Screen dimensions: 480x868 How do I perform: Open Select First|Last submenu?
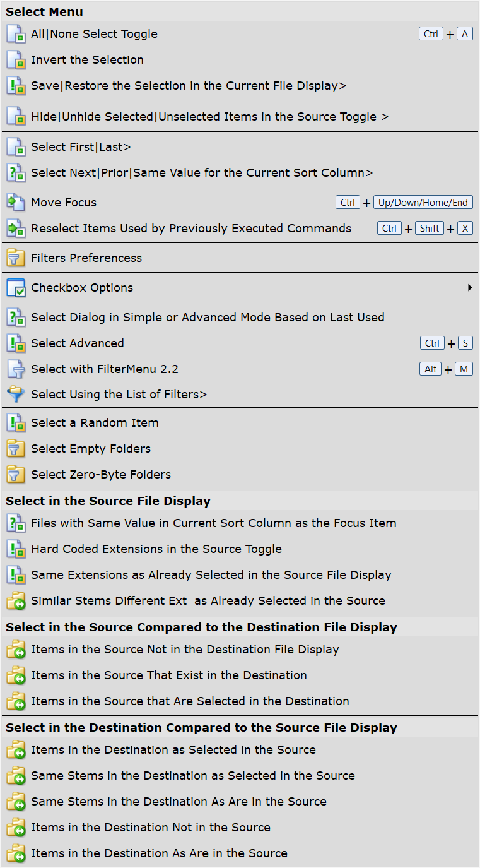[81, 147]
